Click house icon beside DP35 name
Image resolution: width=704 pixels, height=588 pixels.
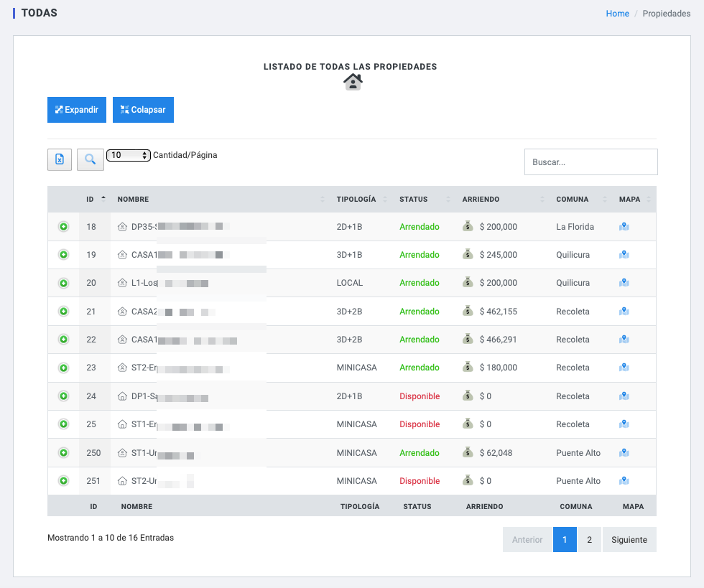[122, 227]
